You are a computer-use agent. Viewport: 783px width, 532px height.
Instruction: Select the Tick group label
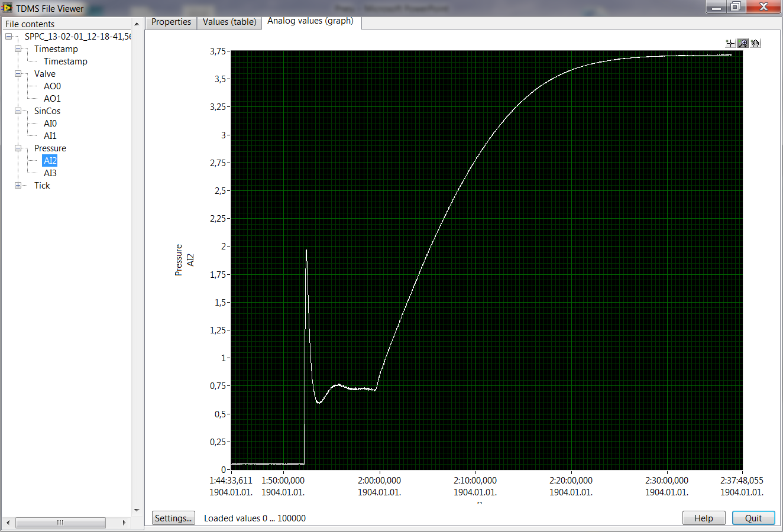42,186
